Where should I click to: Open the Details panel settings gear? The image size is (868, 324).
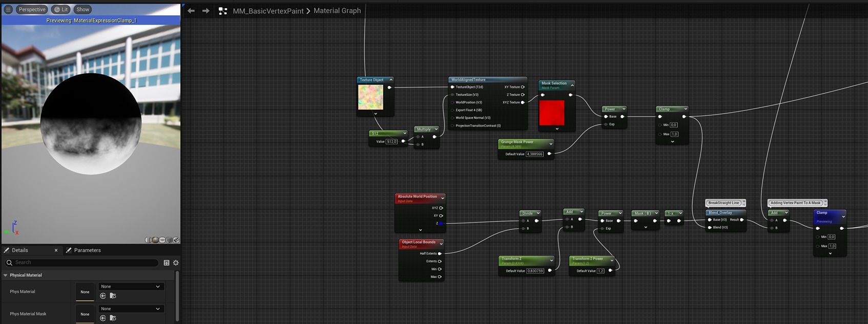pos(176,263)
